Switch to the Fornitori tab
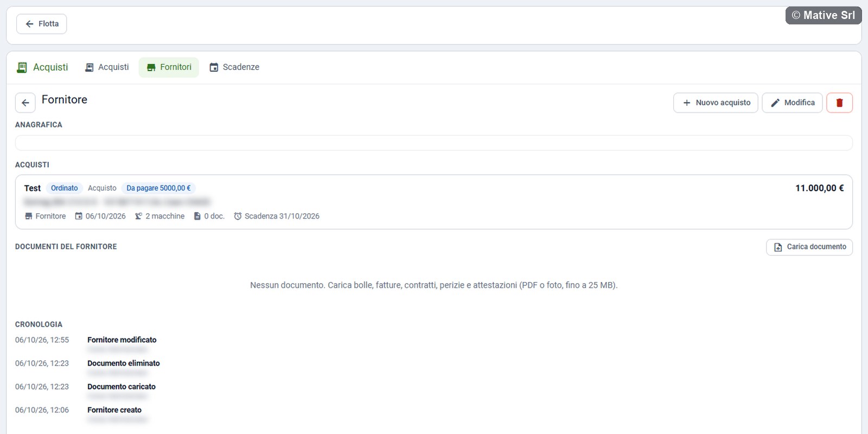 point(169,67)
